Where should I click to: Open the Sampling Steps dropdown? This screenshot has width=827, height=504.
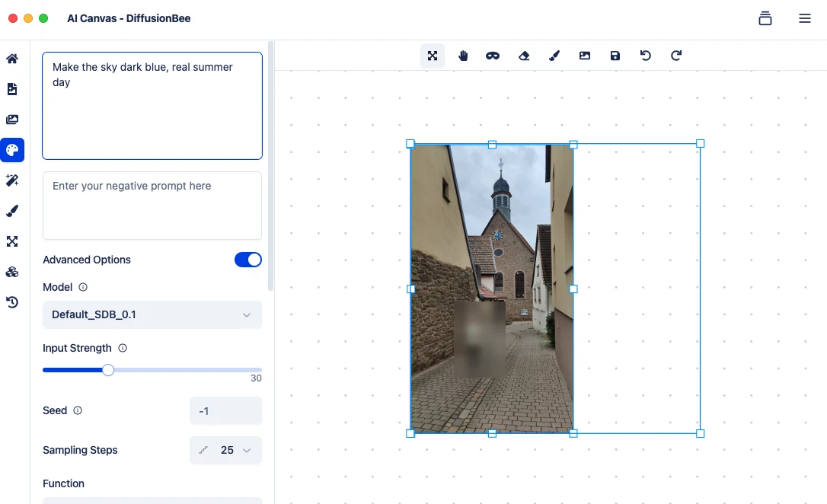click(x=225, y=450)
